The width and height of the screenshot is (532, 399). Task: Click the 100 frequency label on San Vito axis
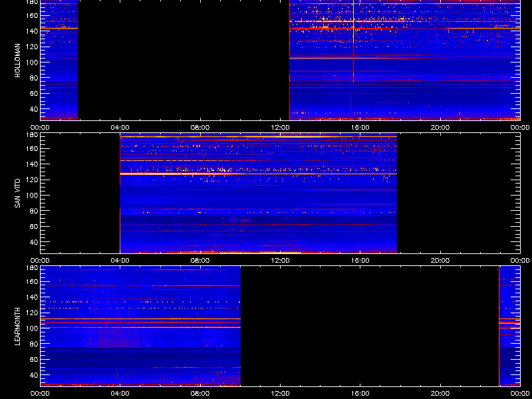click(31, 196)
